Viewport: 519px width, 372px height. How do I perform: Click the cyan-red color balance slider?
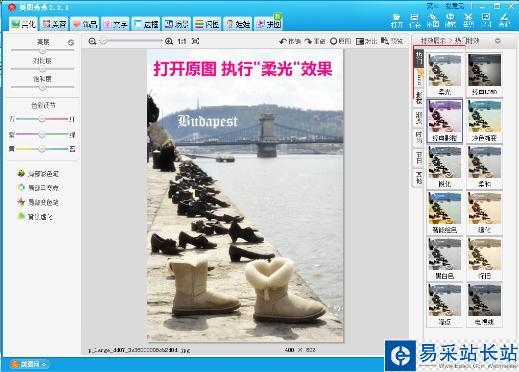[42, 119]
